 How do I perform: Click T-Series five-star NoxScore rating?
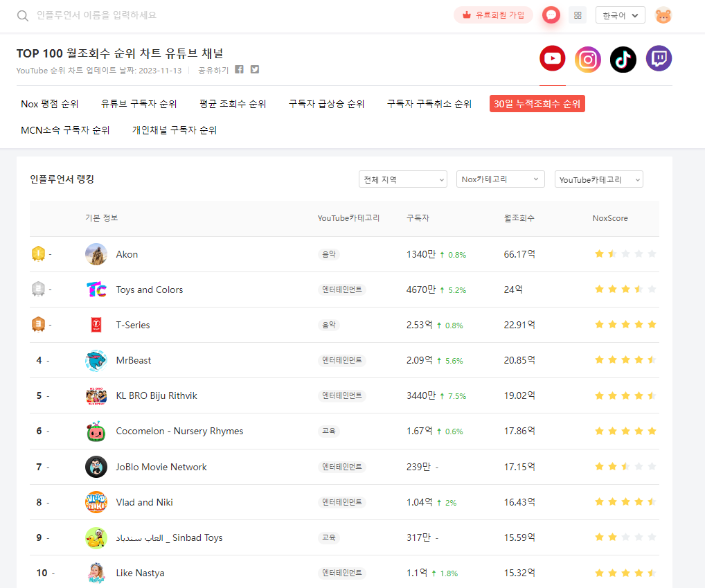[625, 325]
